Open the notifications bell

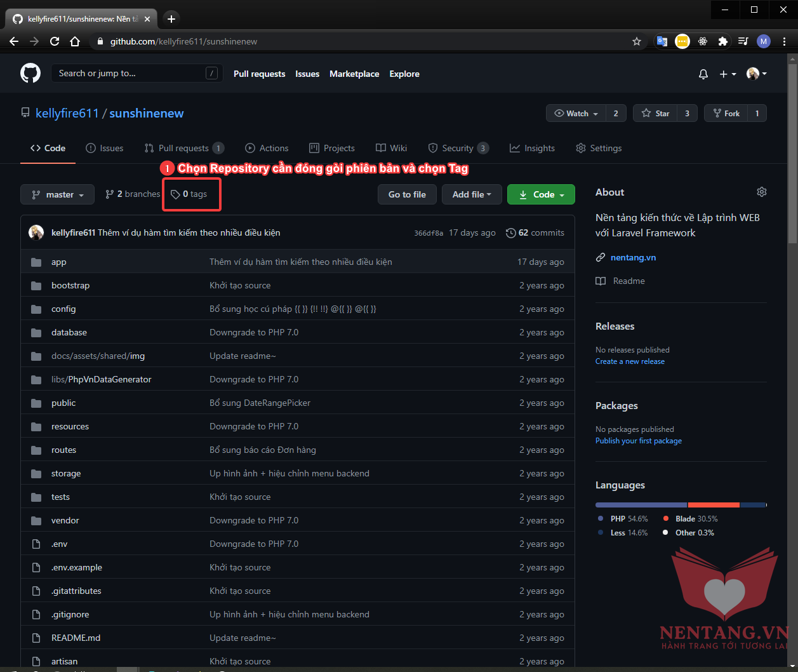(703, 74)
